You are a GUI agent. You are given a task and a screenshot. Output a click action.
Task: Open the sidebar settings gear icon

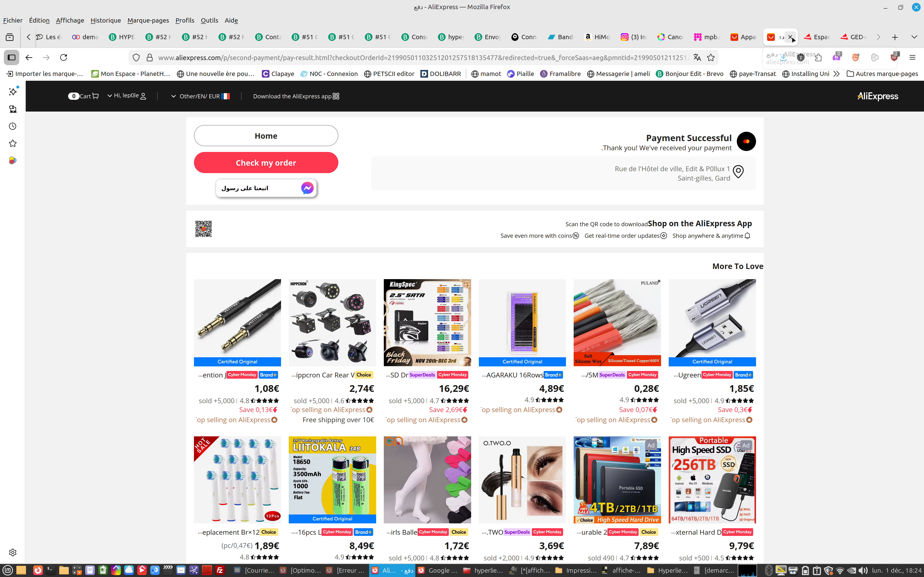[x=13, y=552]
